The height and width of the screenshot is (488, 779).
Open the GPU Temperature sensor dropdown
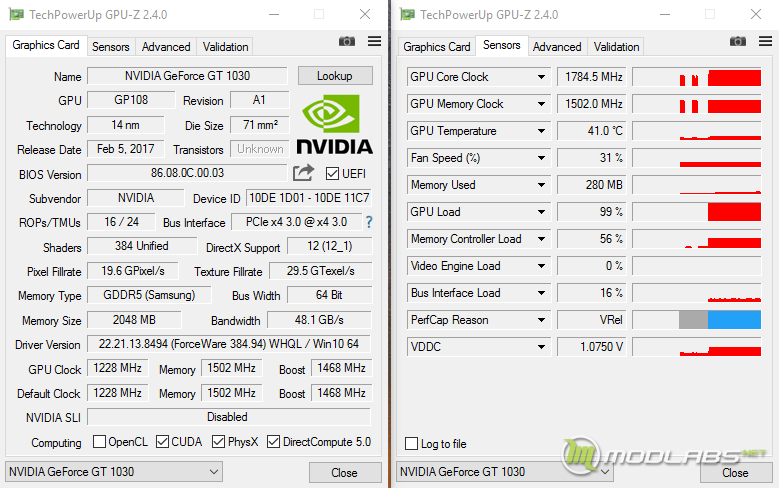coord(542,131)
